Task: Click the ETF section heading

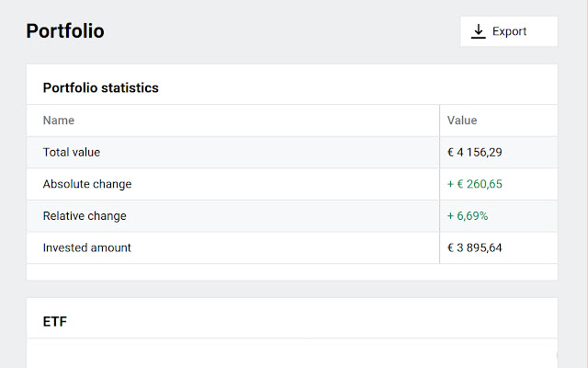Action: coord(55,322)
